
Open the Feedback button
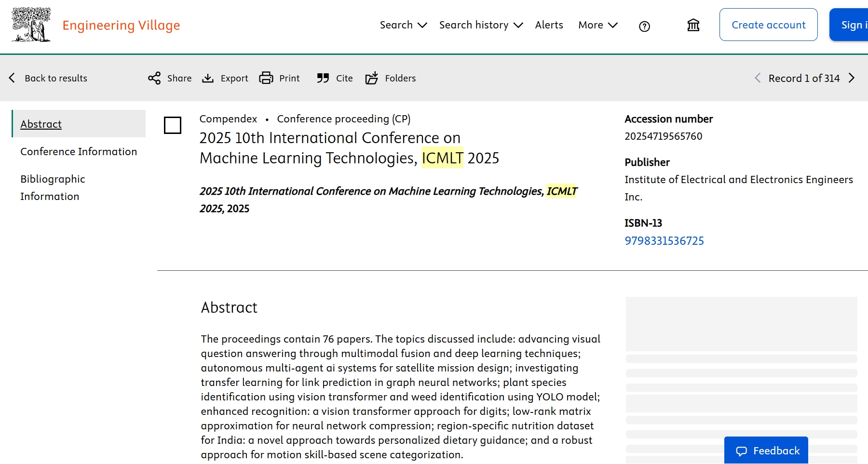[766, 451]
